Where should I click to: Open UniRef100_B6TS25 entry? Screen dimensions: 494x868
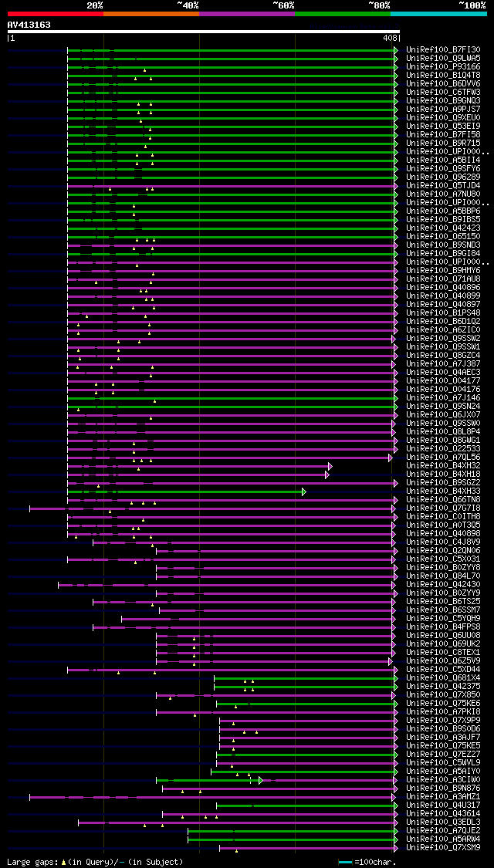(x=443, y=602)
